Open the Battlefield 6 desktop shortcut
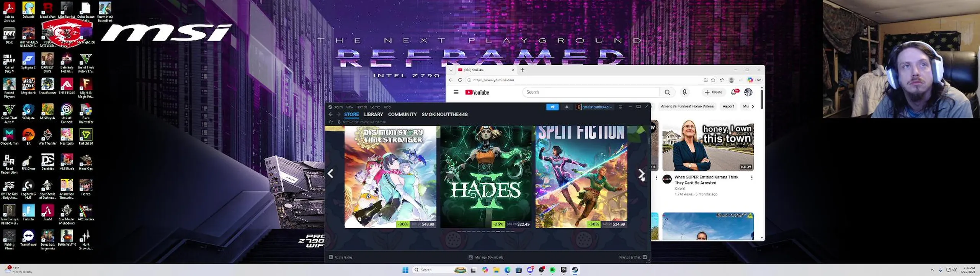Viewport: 980px width, 276px height. tap(67, 238)
